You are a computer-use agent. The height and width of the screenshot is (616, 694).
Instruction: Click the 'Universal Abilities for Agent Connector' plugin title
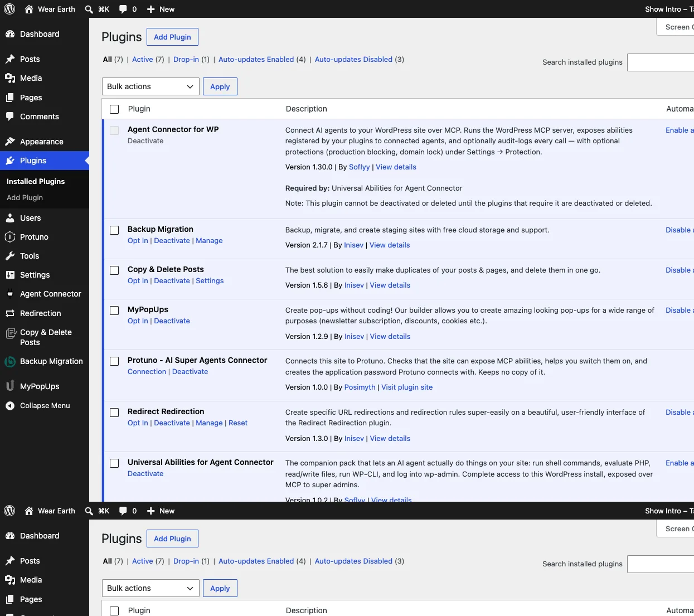coord(200,462)
